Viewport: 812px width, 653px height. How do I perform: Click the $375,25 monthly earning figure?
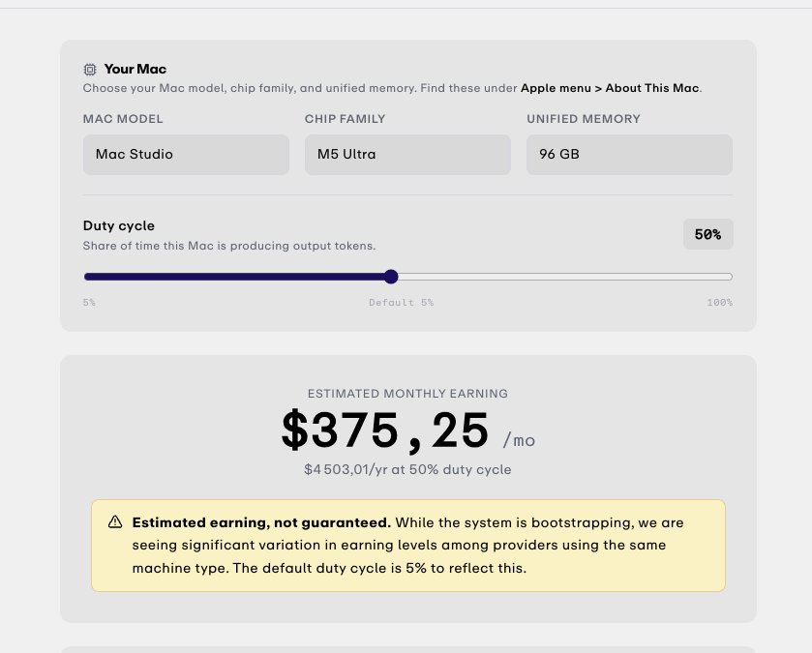coord(385,430)
